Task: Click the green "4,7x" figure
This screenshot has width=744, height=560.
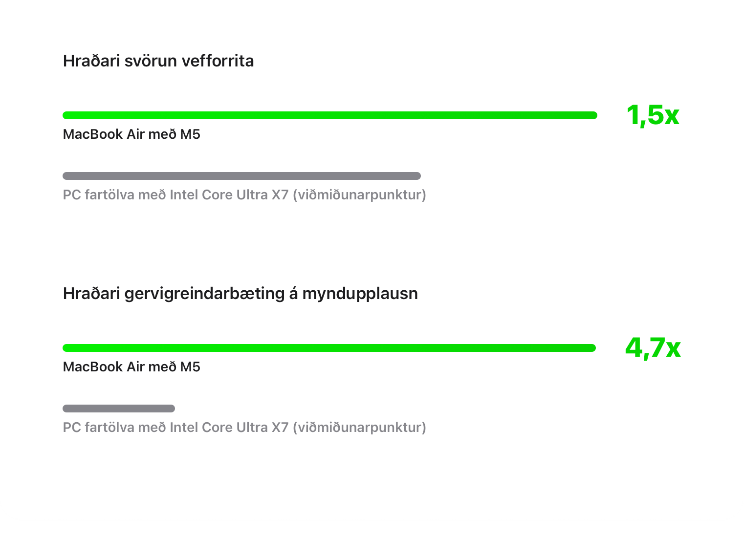Action: (x=653, y=348)
